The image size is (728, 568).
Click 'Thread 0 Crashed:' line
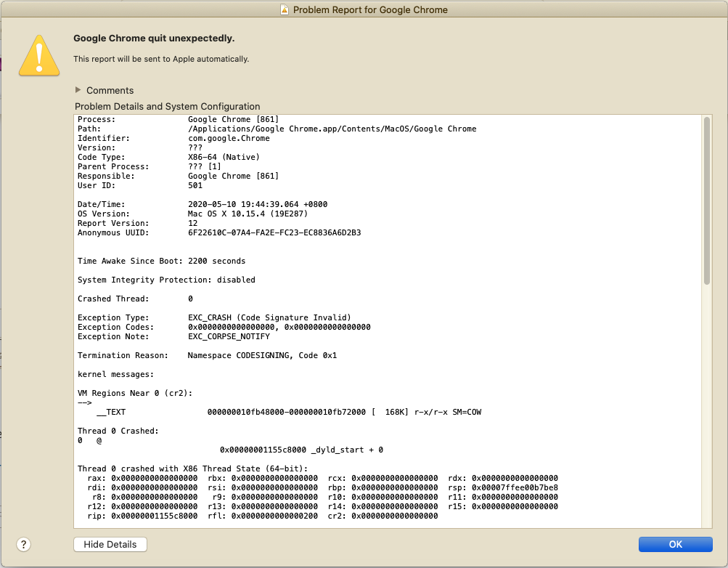pyautogui.click(x=118, y=431)
